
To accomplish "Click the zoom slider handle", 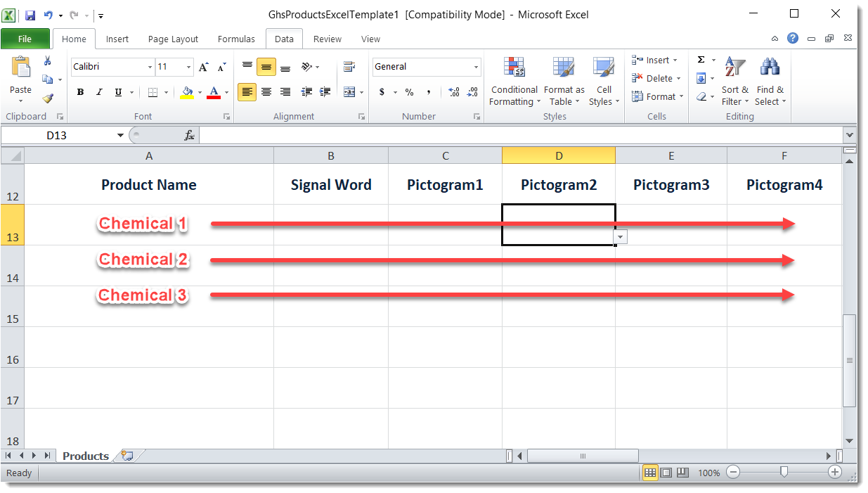I will (784, 473).
